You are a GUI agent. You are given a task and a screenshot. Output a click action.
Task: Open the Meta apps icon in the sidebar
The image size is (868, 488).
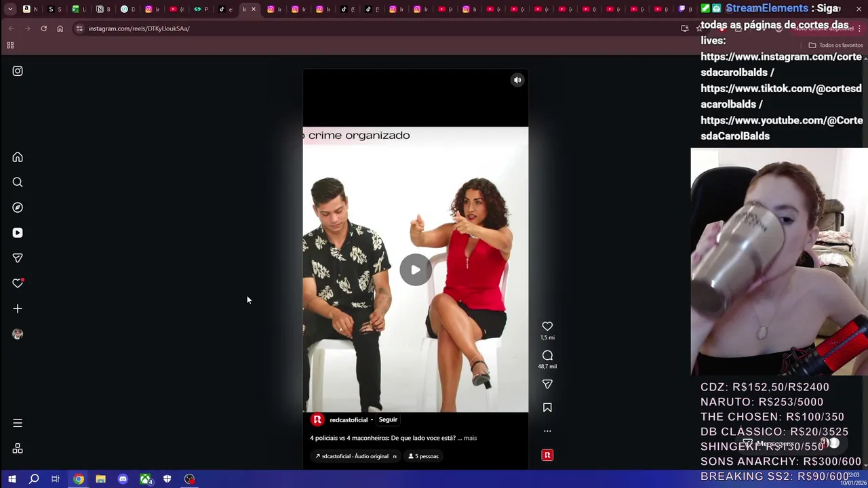click(18, 449)
